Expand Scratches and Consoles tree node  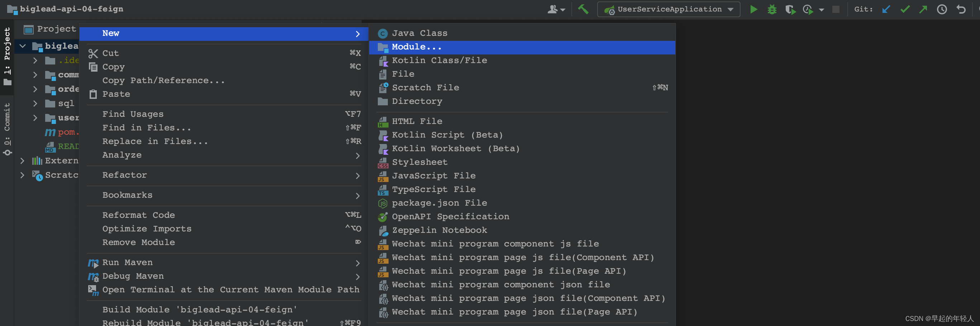(22, 176)
